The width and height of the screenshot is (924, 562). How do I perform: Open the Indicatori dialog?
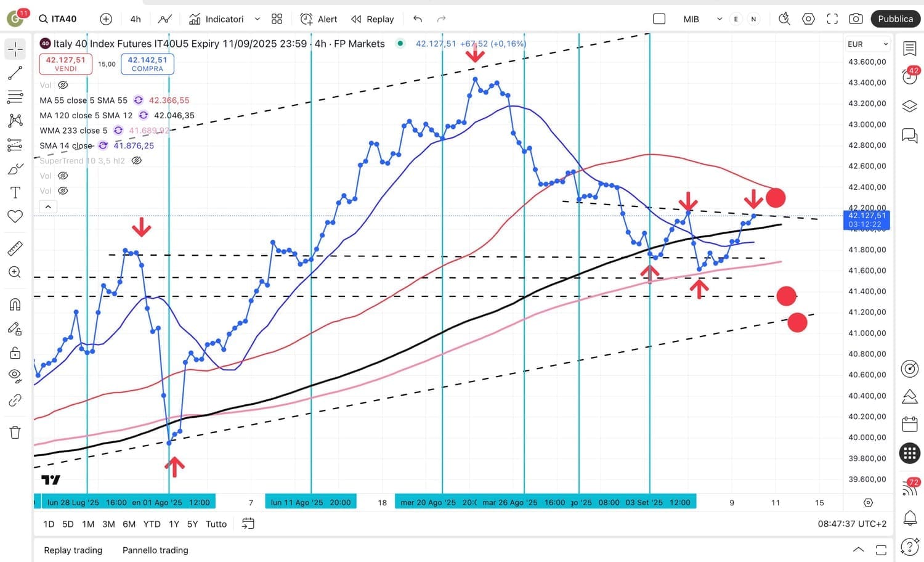point(217,19)
